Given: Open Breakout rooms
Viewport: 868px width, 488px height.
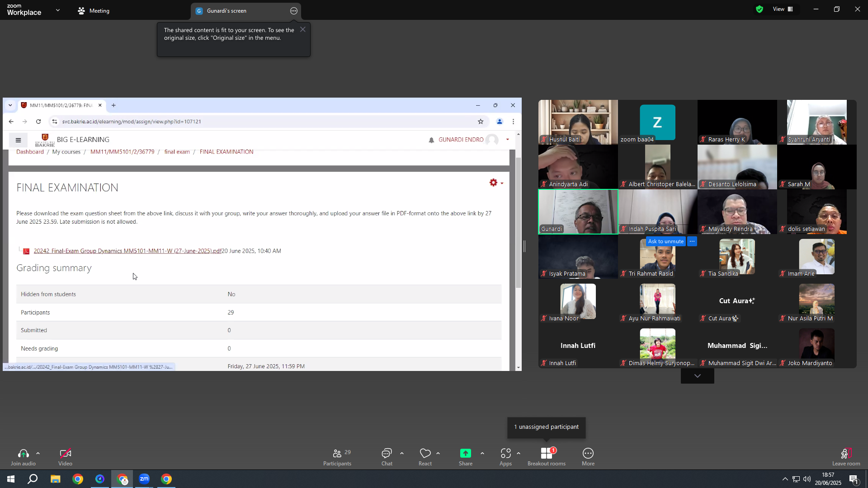Looking at the screenshot, I should tap(547, 457).
